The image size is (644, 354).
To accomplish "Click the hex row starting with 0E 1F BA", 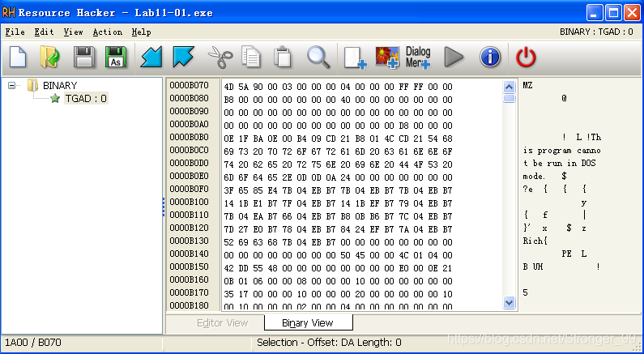I will [338, 139].
